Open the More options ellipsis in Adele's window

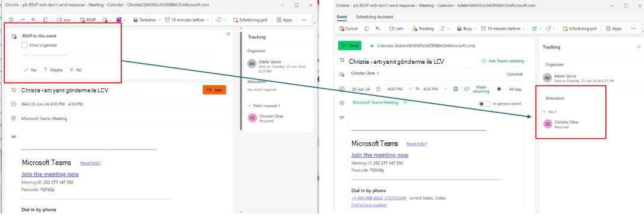pos(633,29)
